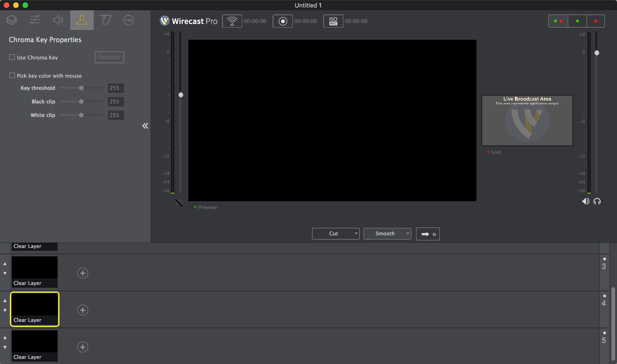617x364 pixels.
Task: Move layer 5 up with the arrow
Action: (x=5, y=337)
